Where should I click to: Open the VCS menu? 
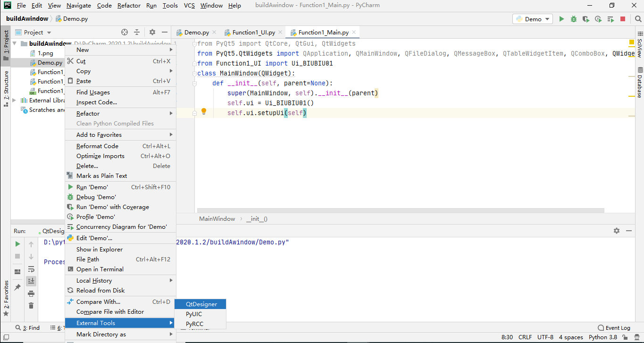[189, 6]
